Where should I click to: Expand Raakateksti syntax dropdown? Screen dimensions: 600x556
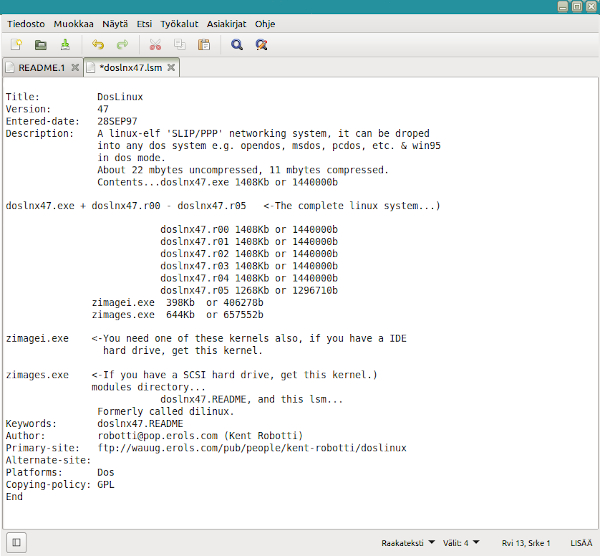coord(408,543)
